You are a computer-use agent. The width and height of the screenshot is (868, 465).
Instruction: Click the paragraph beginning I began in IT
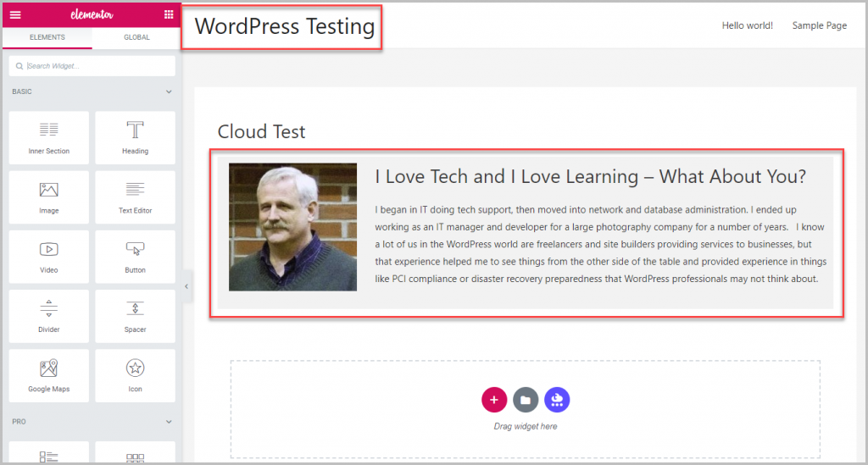click(601, 244)
